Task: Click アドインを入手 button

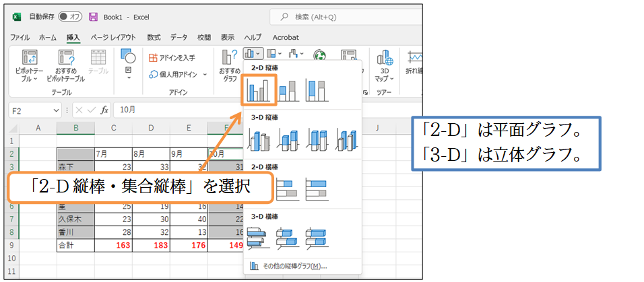Action: [172, 58]
